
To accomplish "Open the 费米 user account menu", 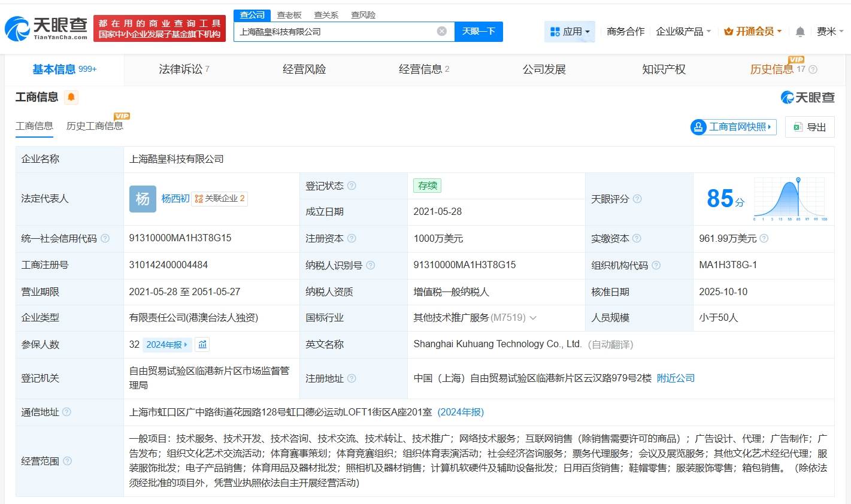I will [830, 31].
